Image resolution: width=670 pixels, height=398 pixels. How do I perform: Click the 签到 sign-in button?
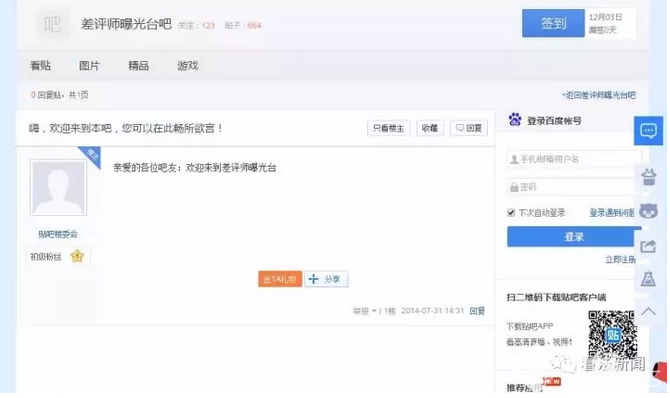(x=553, y=23)
